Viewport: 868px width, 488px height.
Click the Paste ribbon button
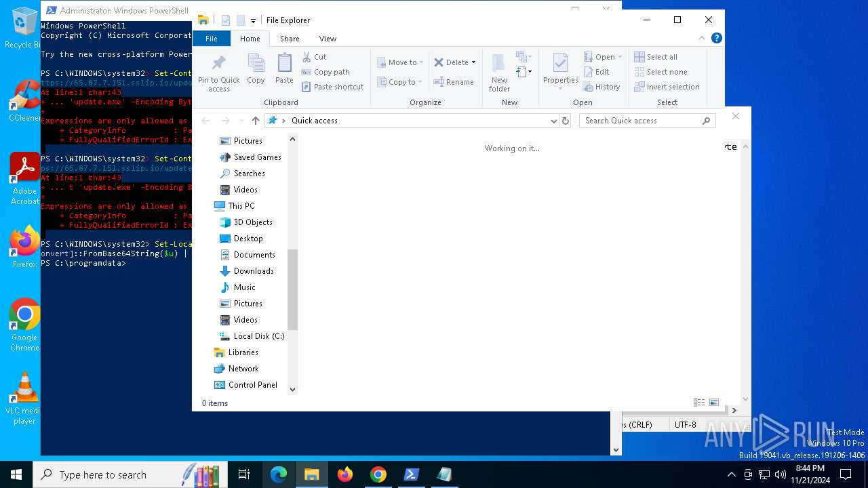[x=284, y=69]
